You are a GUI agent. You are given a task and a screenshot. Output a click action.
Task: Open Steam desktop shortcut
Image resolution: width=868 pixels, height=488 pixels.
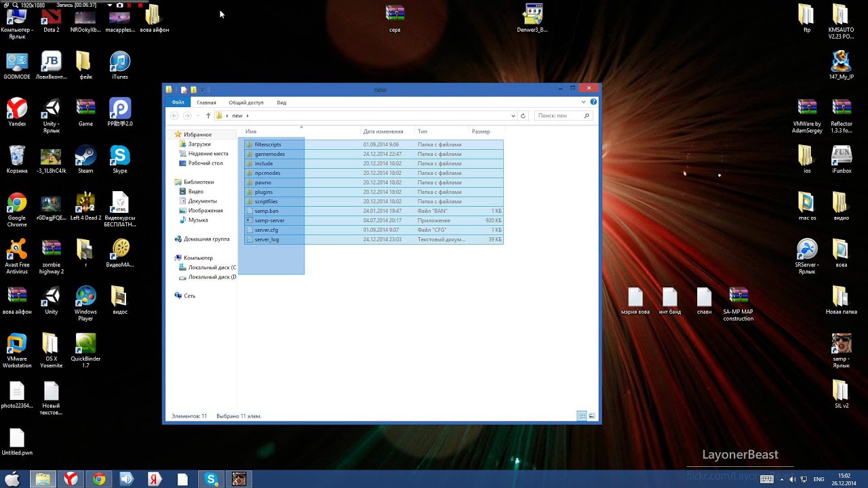85,160
